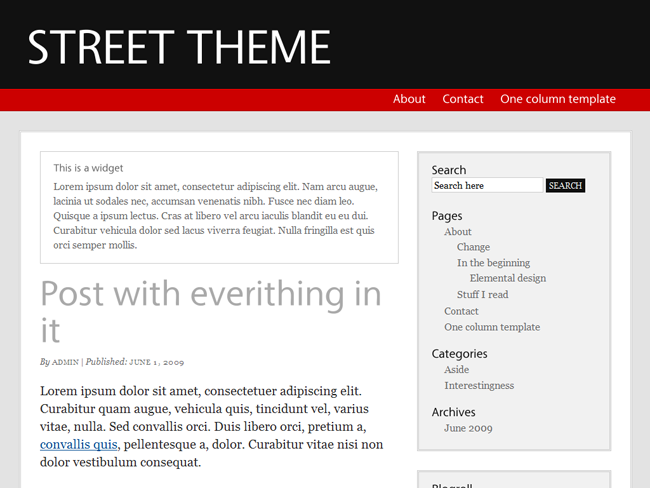This screenshot has width=650, height=488.
Task: Click the STREET THEME site title
Action: coord(179,47)
